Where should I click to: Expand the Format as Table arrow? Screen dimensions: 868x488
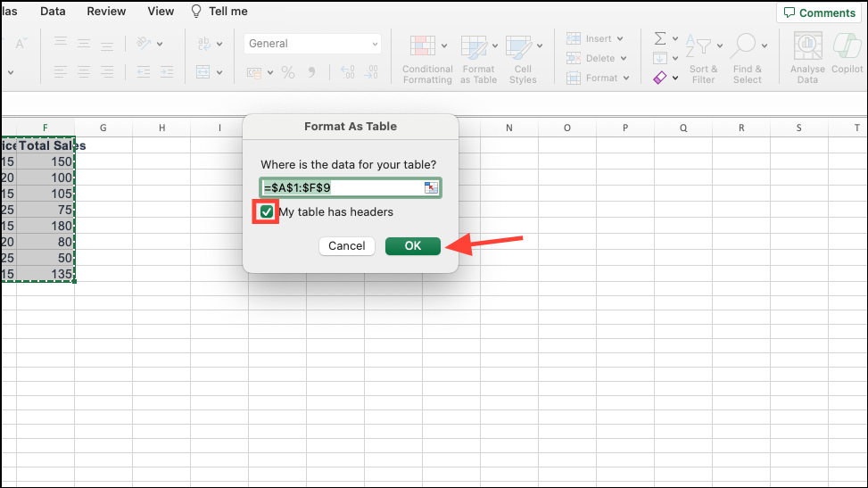tap(495, 46)
